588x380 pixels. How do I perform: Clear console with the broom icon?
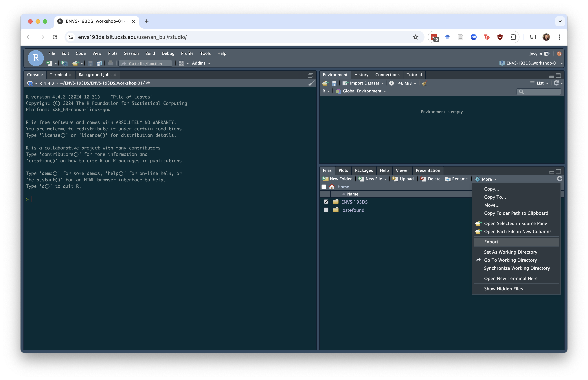click(311, 83)
